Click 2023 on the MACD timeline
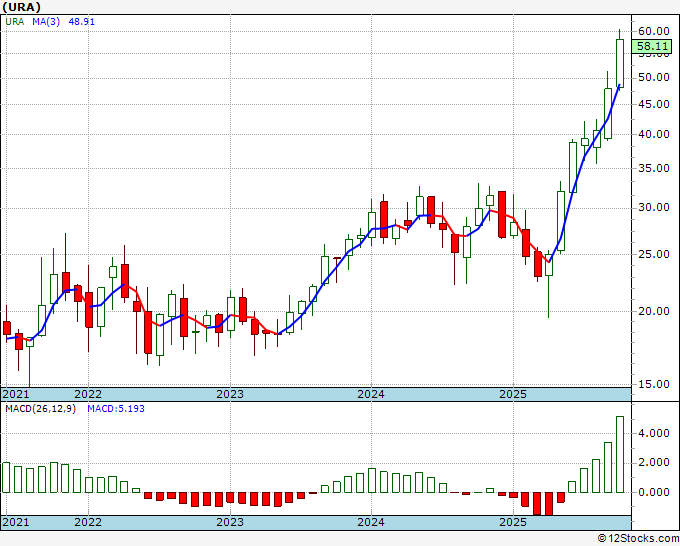Screen dimensions: 680x546 tap(230, 522)
